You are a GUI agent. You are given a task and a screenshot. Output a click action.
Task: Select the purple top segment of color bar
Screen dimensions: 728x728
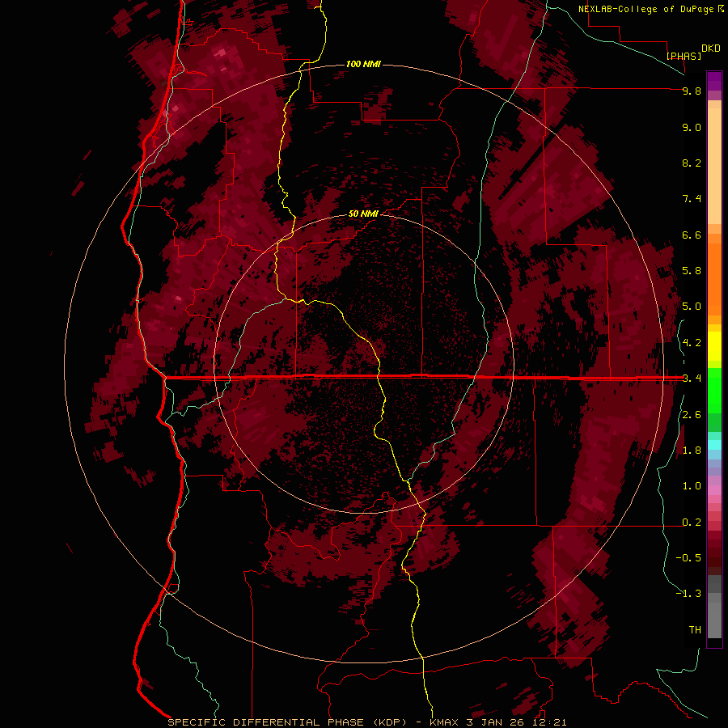(714, 81)
